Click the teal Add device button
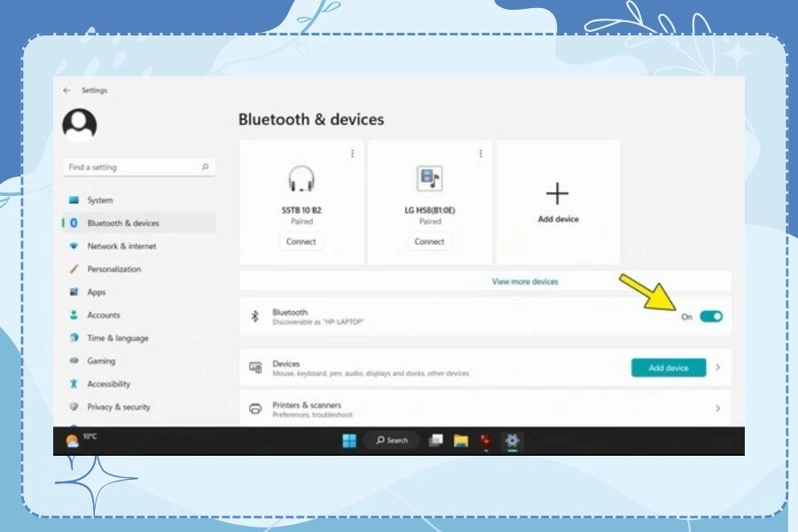 click(x=669, y=368)
